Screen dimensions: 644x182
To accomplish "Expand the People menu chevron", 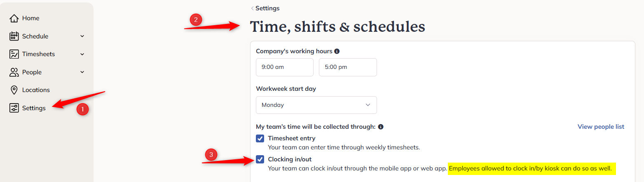I will click(x=82, y=72).
